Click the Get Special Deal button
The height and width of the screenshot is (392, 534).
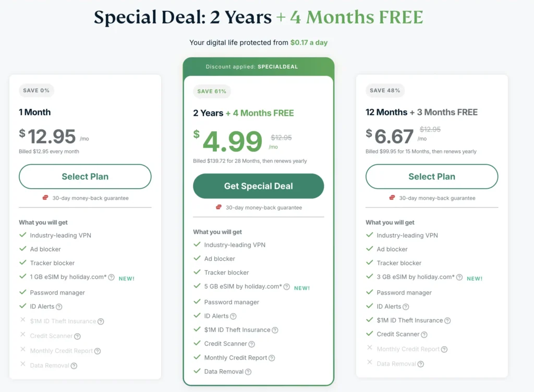pos(259,186)
